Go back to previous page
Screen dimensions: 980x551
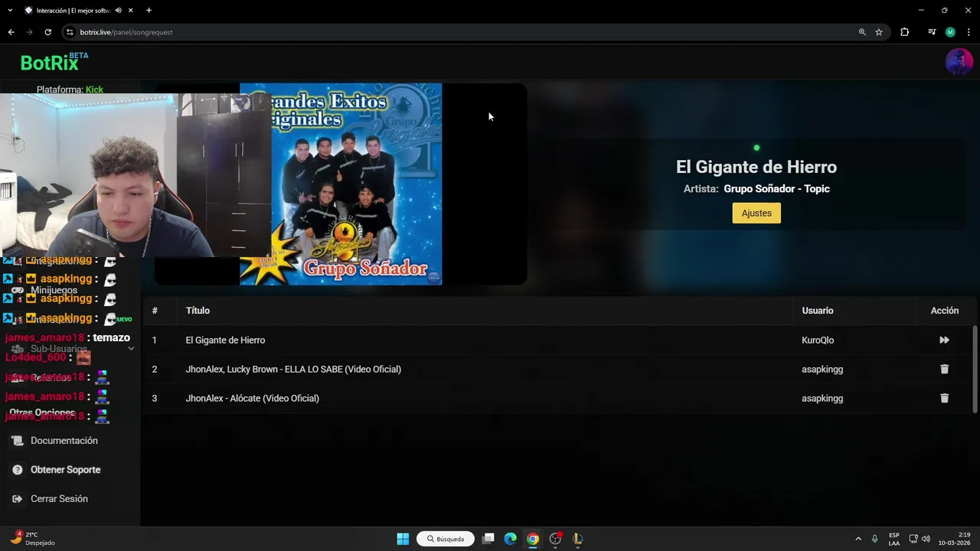point(11,32)
